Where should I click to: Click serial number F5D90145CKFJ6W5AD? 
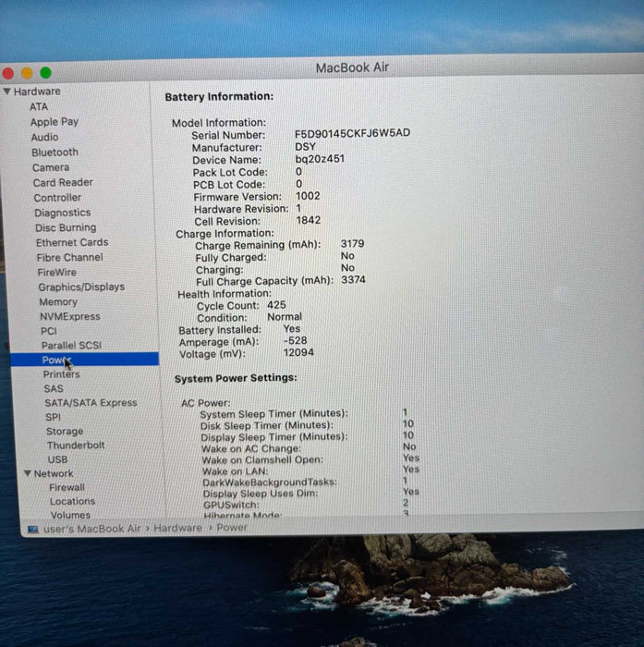tap(352, 133)
